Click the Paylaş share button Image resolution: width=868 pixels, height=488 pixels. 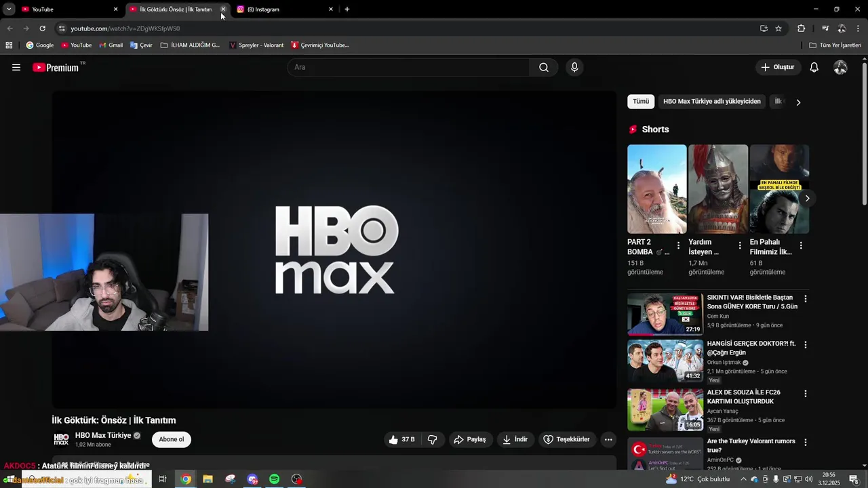click(470, 439)
